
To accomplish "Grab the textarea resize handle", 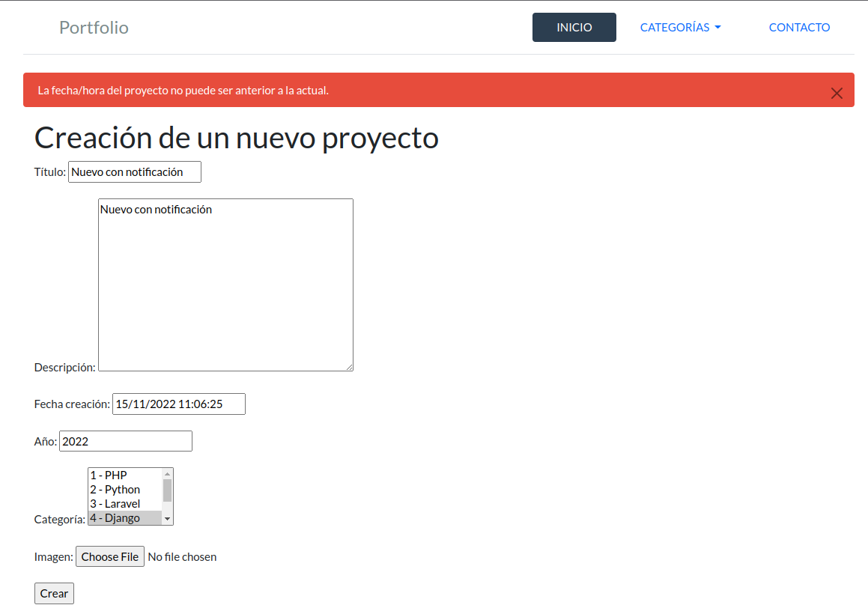I will click(x=349, y=367).
